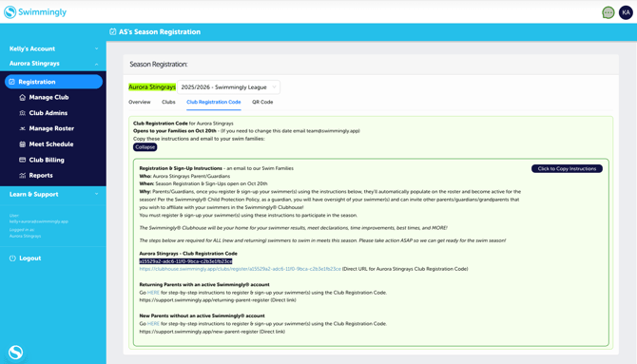Click the Swimmingly logo in header
This screenshot has height=364, width=637.
pos(35,12)
